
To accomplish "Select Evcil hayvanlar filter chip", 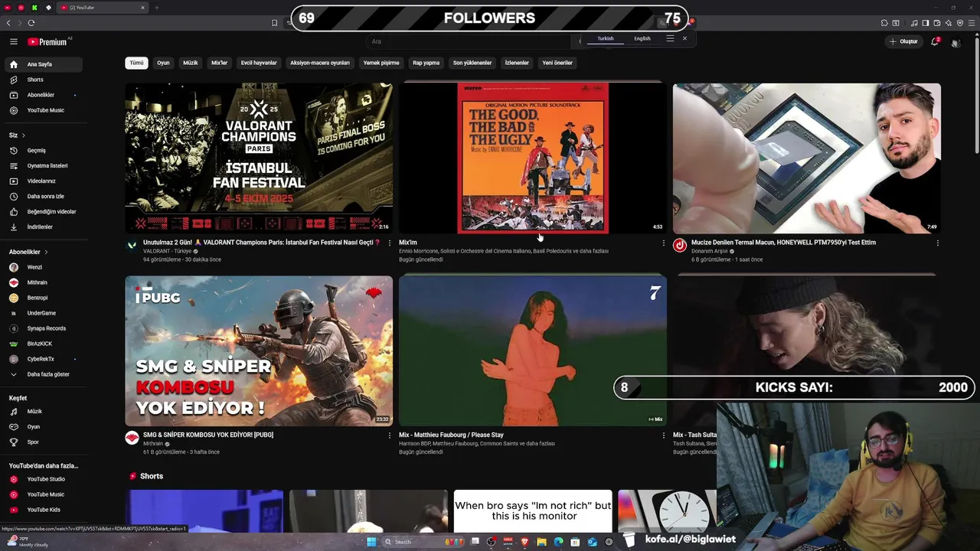I will (259, 63).
